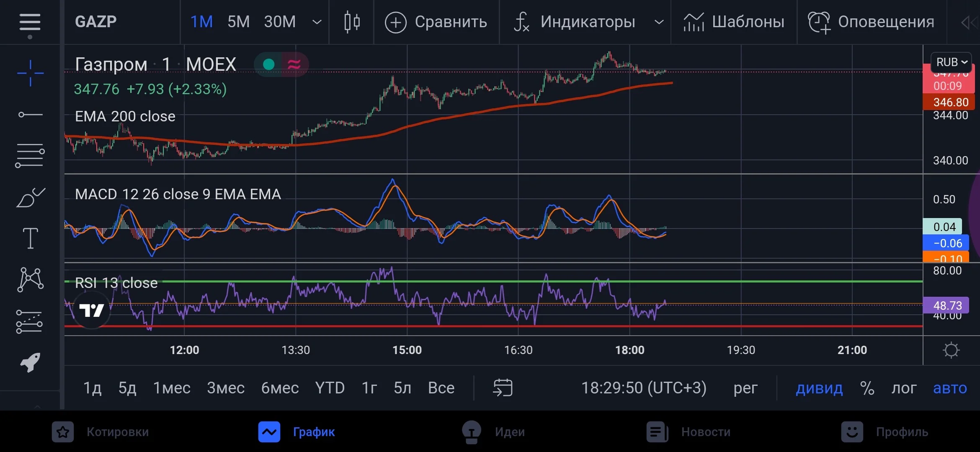Open the hamburger main menu

pyautogui.click(x=30, y=22)
